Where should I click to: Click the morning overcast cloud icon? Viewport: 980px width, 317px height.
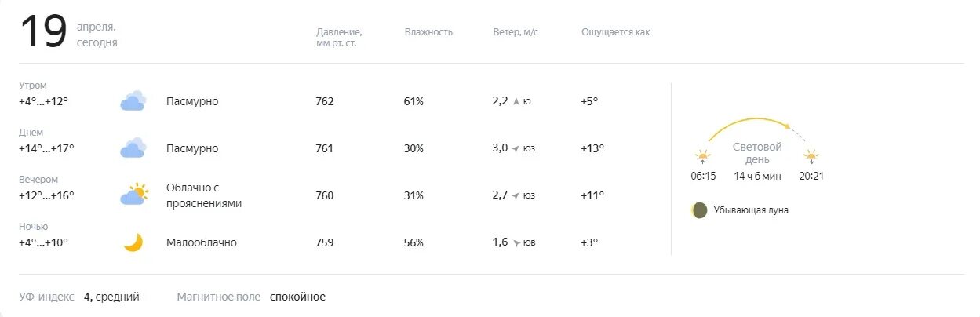[x=133, y=101]
